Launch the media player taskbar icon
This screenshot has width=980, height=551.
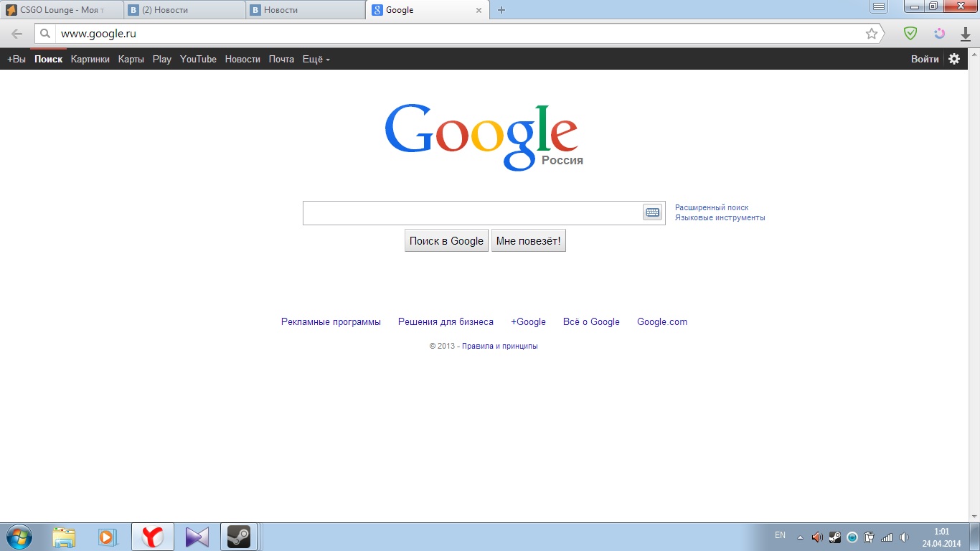click(x=108, y=537)
